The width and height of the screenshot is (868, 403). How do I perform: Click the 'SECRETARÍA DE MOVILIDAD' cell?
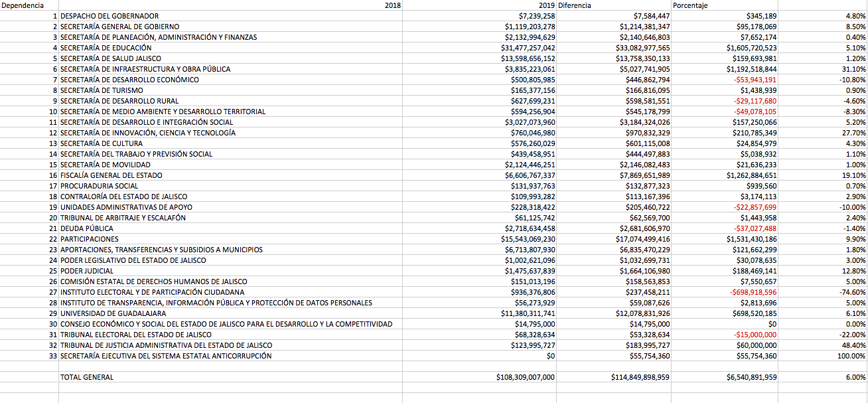(230, 165)
